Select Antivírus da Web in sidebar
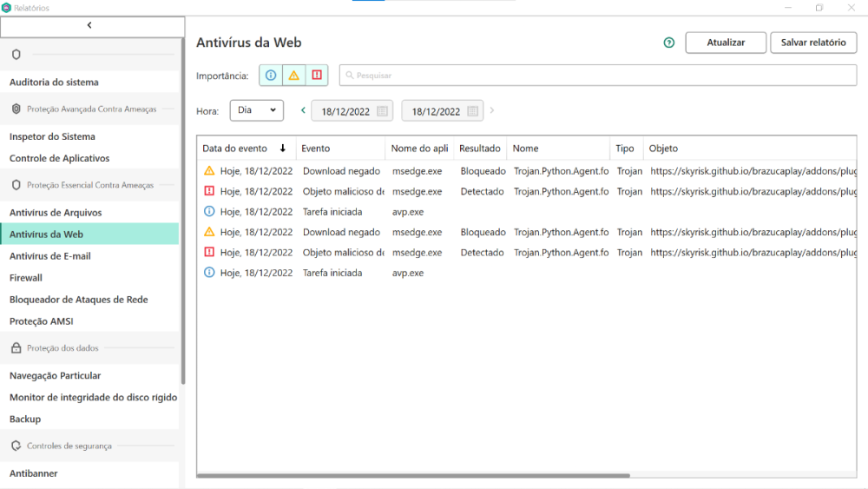868x489 pixels. pos(89,234)
